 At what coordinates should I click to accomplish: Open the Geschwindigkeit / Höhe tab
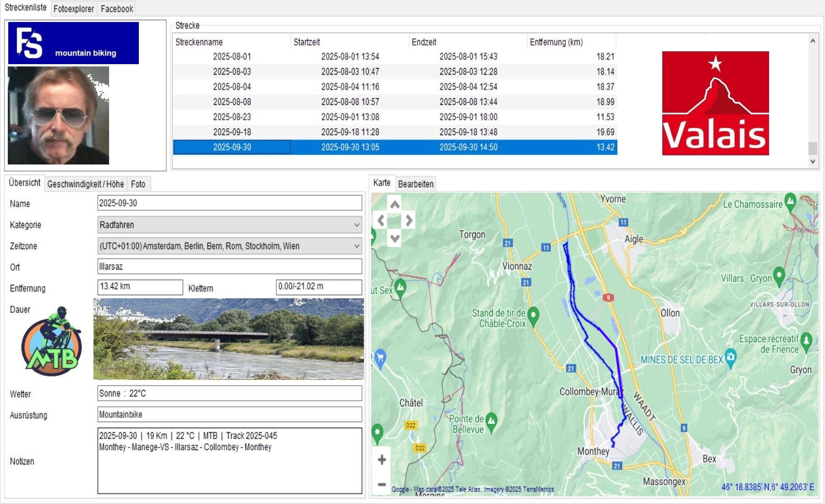tap(85, 184)
